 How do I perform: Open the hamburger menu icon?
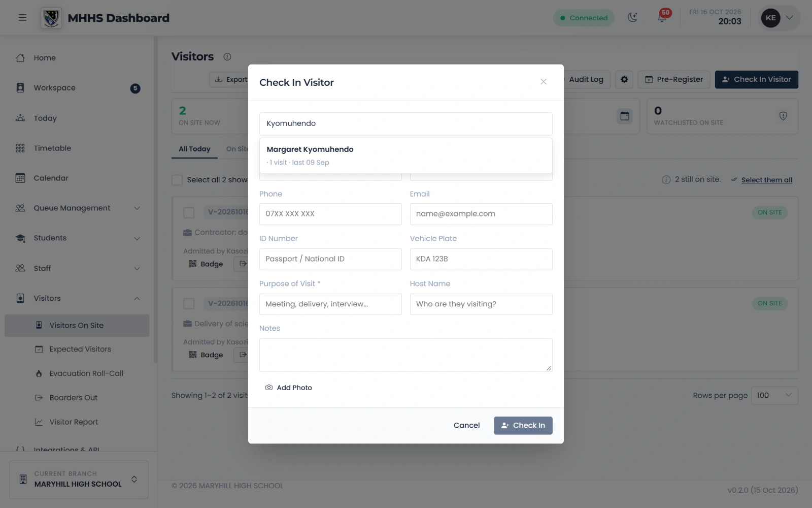tap(22, 18)
